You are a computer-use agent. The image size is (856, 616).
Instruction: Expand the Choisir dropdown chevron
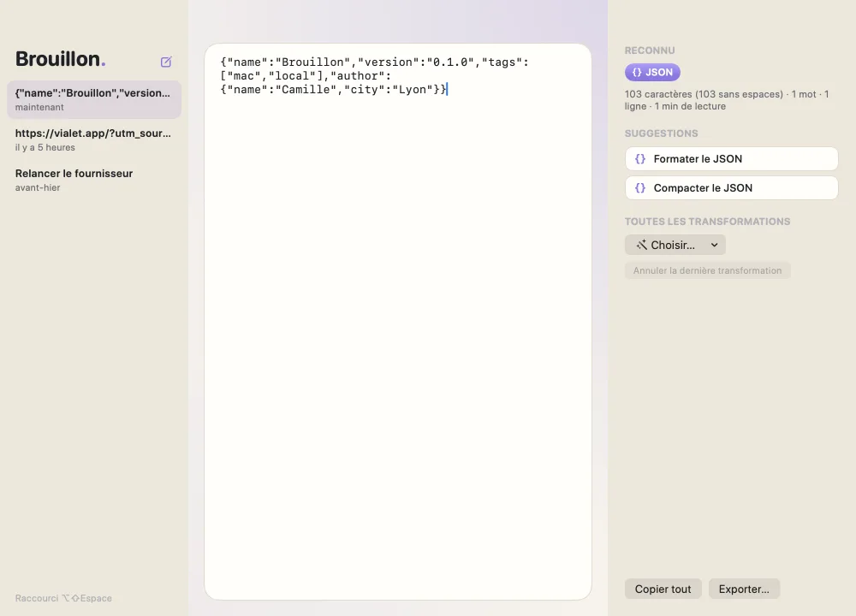click(x=714, y=245)
